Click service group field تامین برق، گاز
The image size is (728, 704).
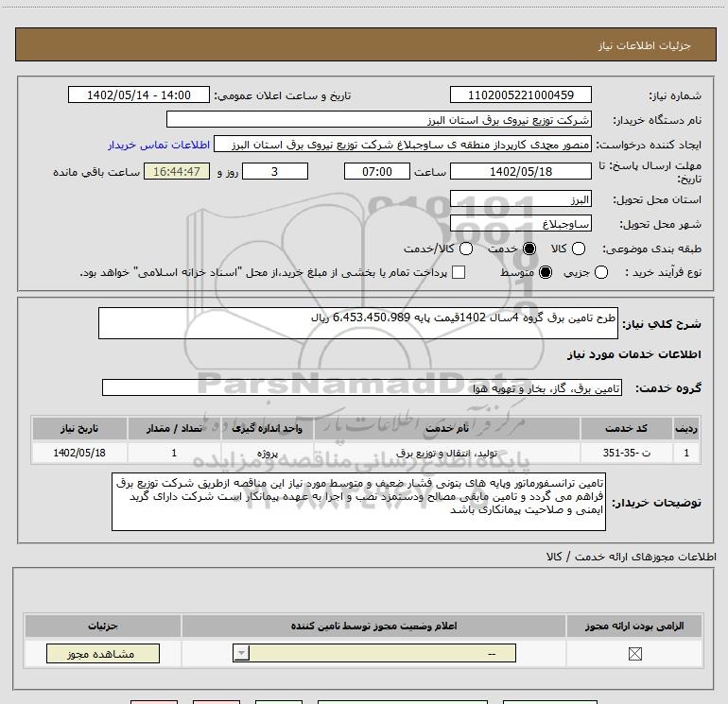[362, 388]
